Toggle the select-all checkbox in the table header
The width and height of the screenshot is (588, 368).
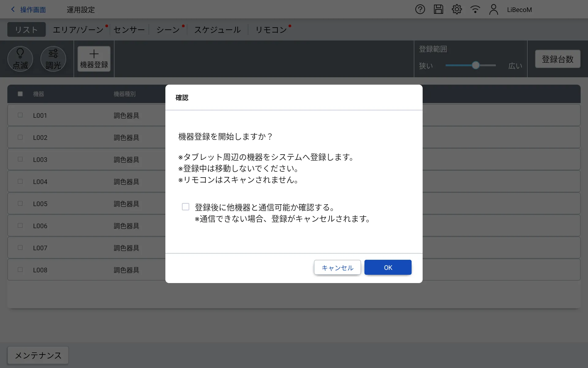[x=20, y=94]
